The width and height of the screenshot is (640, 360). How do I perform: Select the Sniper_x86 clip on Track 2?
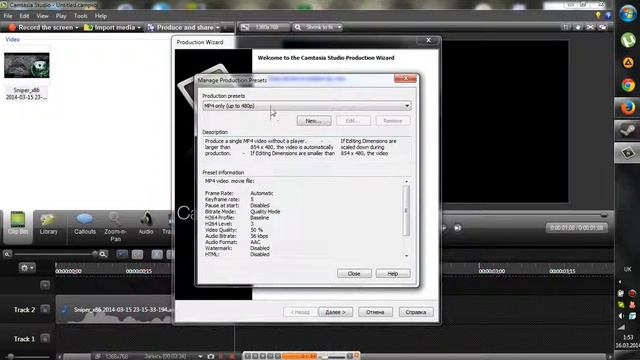[x=114, y=309]
